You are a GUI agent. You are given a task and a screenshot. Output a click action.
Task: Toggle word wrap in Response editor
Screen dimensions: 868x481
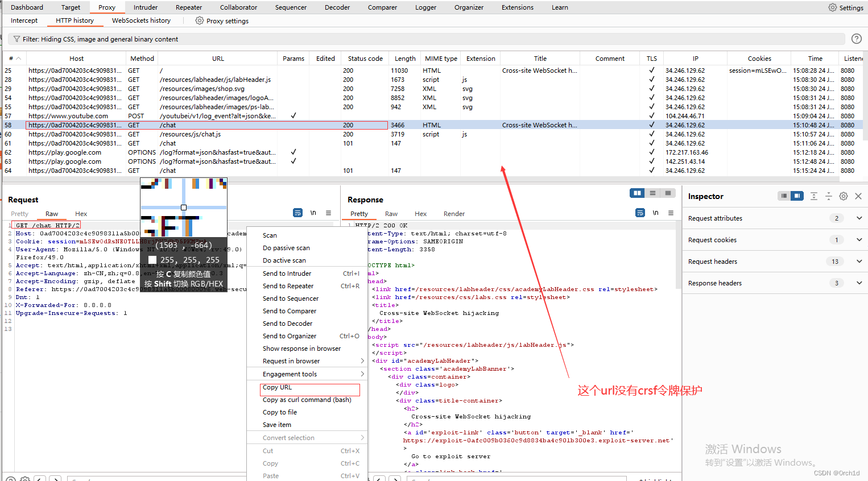coord(640,213)
